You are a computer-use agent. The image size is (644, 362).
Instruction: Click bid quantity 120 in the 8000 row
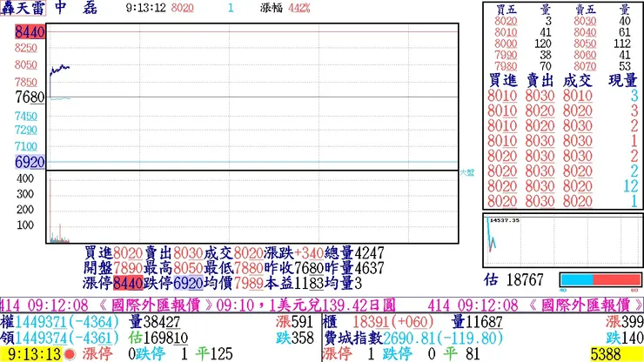(542, 44)
